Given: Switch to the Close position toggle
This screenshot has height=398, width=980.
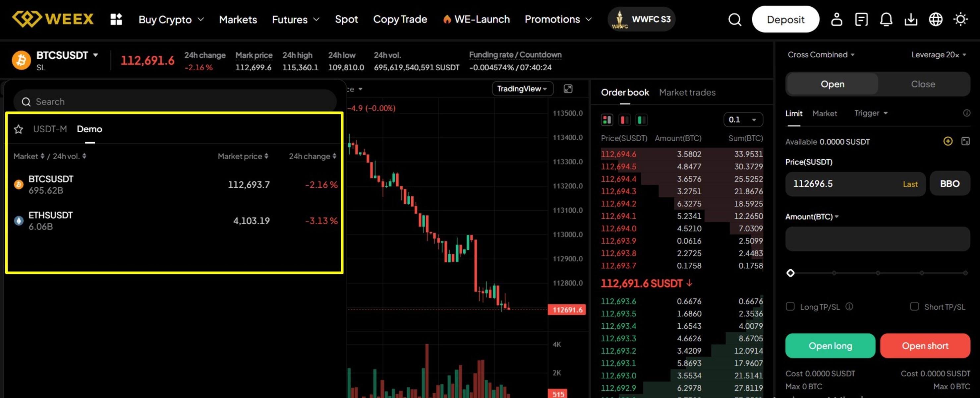Looking at the screenshot, I should (923, 84).
